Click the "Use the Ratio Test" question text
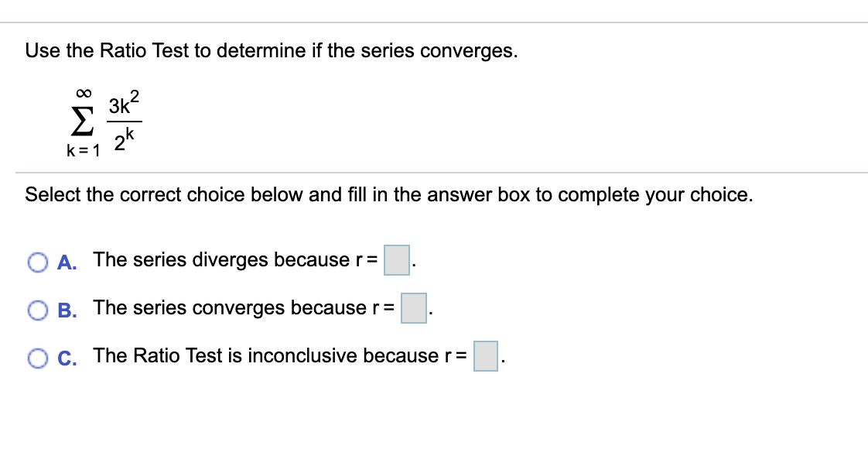 click(x=272, y=51)
